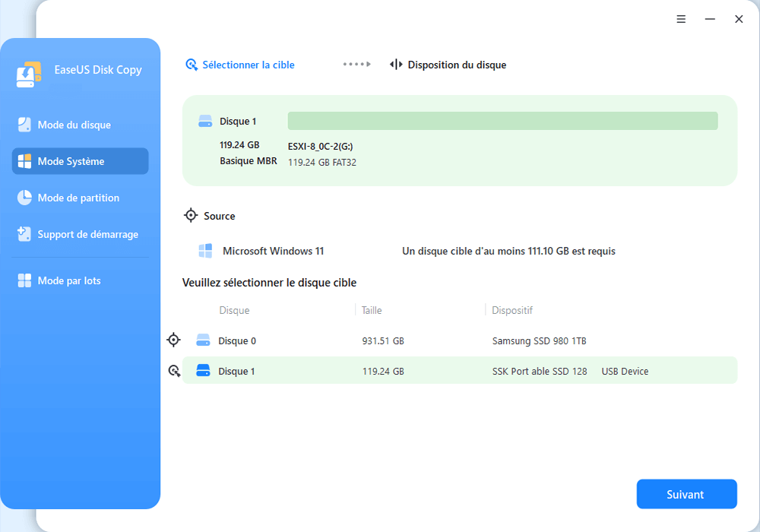Switch to Mode du disque
The image size is (760, 532).
click(x=80, y=125)
